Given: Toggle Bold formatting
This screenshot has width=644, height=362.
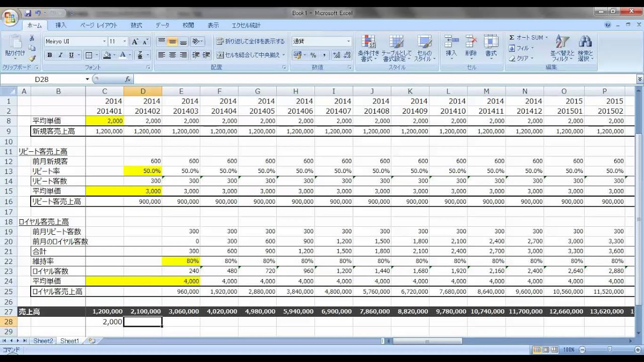Looking at the screenshot, I should [x=50, y=55].
